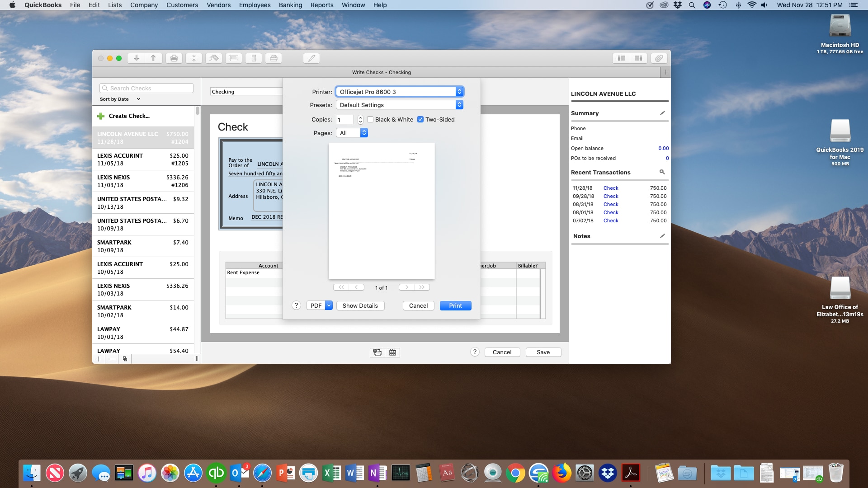Open the File menu
Viewport: 868px width, 488px height.
point(75,5)
